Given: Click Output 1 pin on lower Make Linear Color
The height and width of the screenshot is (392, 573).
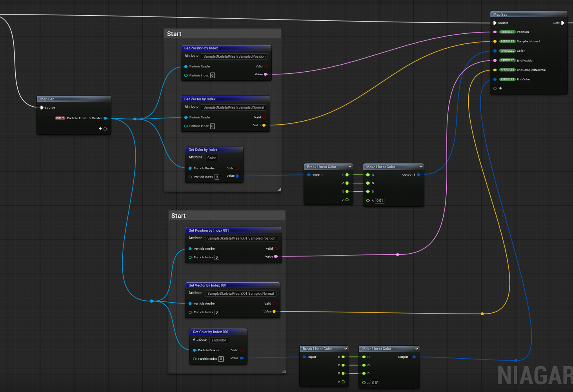Looking at the screenshot, I should point(414,357).
